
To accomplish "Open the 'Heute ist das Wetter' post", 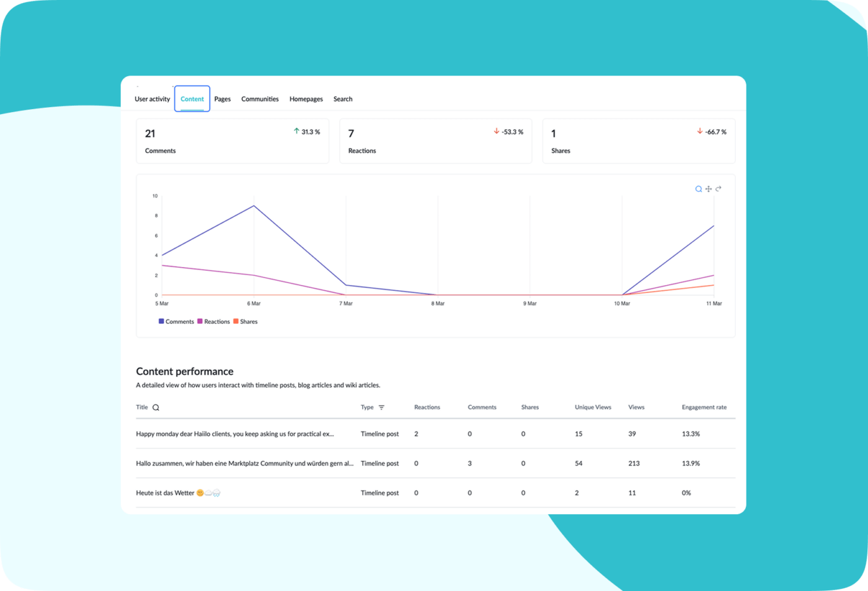I will tap(178, 493).
